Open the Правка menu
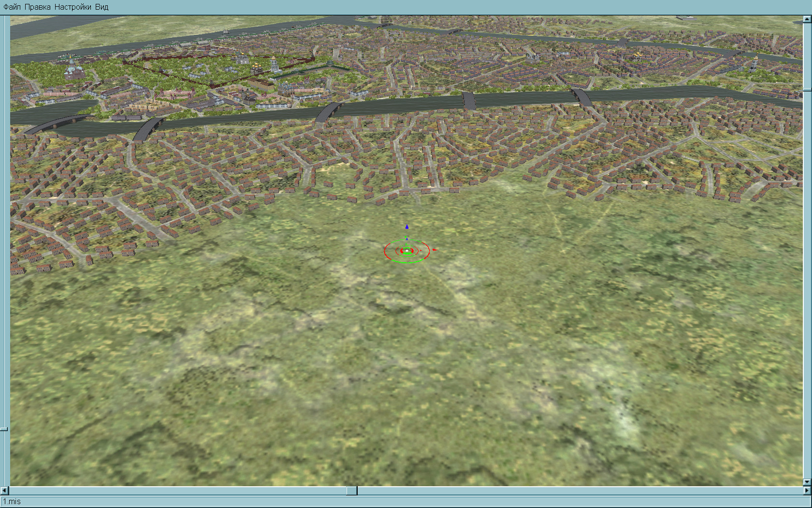This screenshot has width=812, height=508. click(37, 7)
